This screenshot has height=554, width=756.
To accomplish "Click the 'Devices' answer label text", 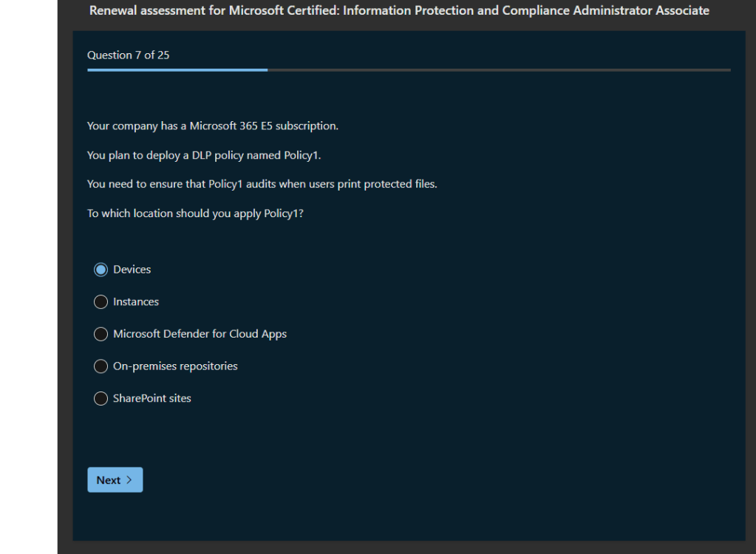I will pos(132,270).
